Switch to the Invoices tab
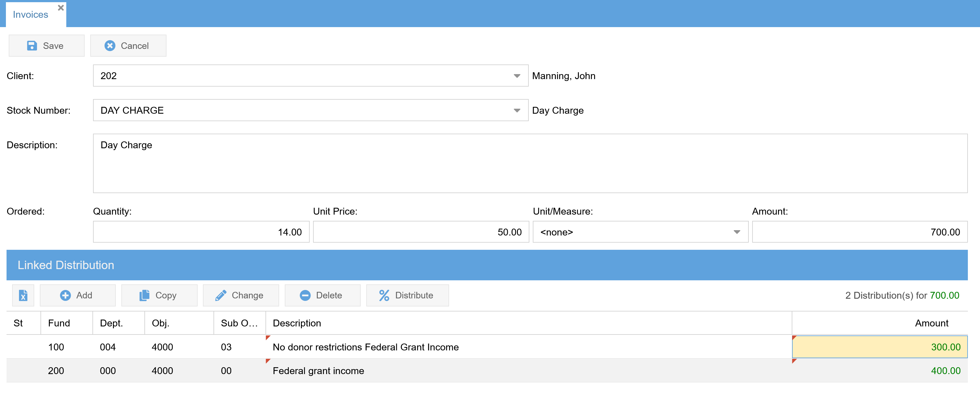 tap(30, 15)
